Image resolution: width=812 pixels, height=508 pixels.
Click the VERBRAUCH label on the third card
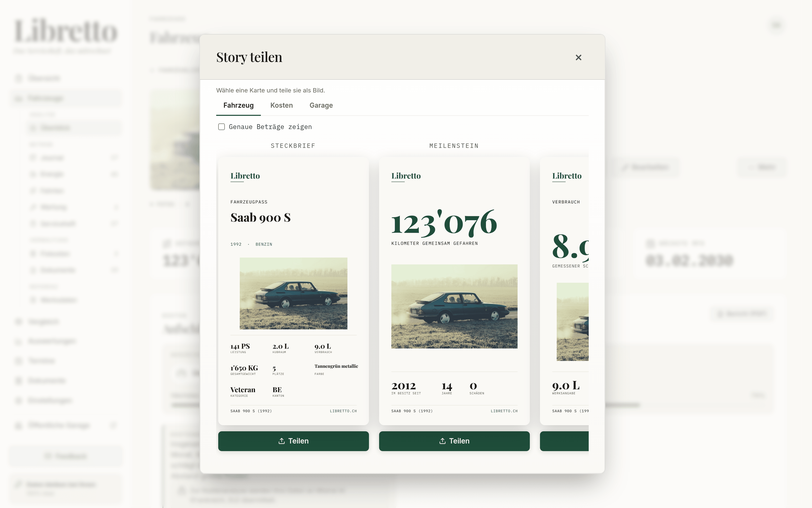click(x=566, y=202)
